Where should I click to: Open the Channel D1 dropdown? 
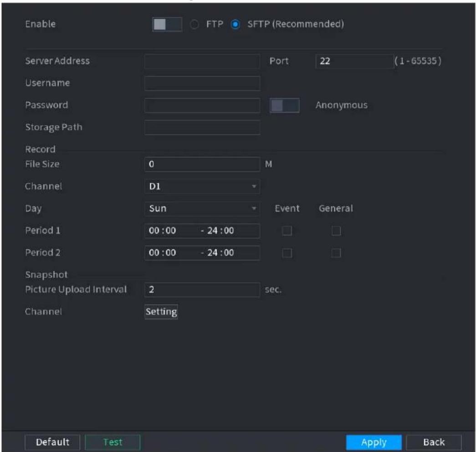tap(202, 186)
